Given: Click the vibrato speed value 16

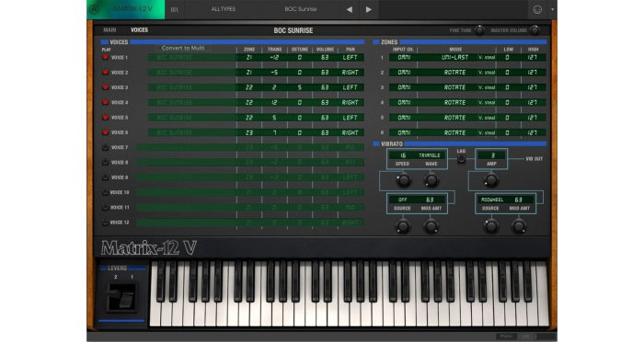Looking at the screenshot, I should point(403,155).
